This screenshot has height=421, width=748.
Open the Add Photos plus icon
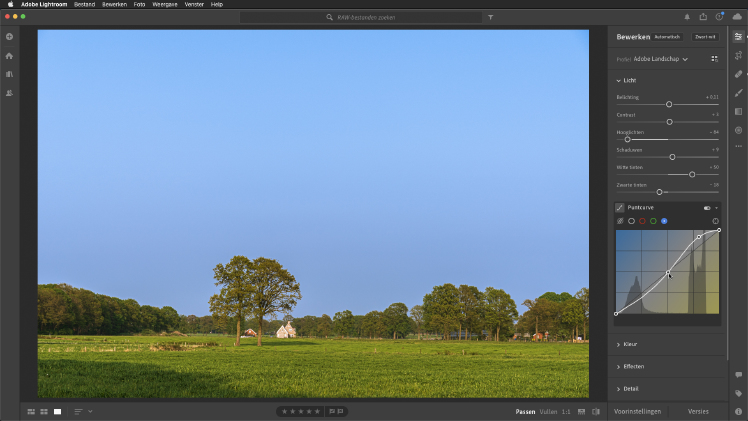point(9,37)
